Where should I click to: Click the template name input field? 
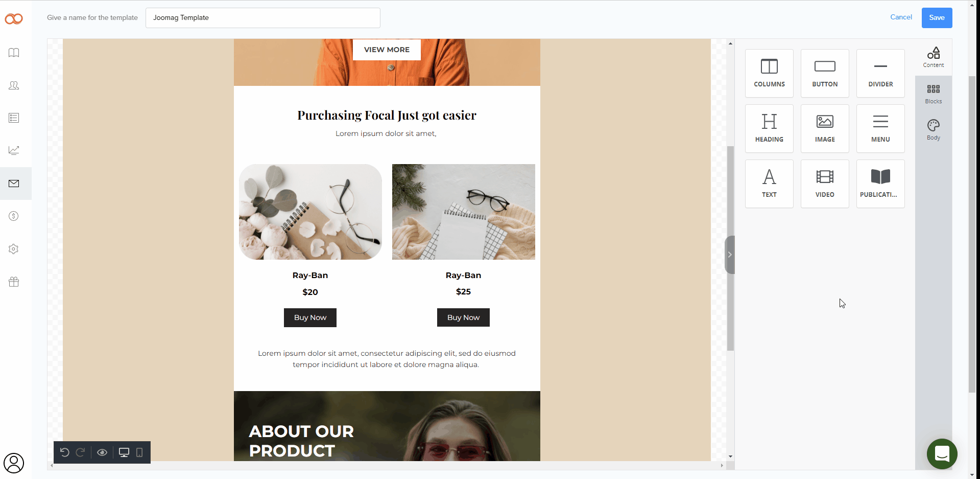(263, 18)
